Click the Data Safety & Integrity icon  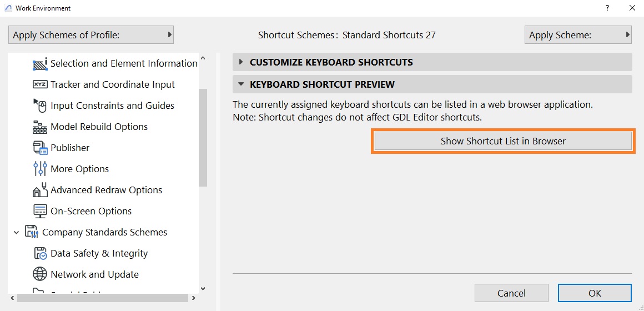40,253
